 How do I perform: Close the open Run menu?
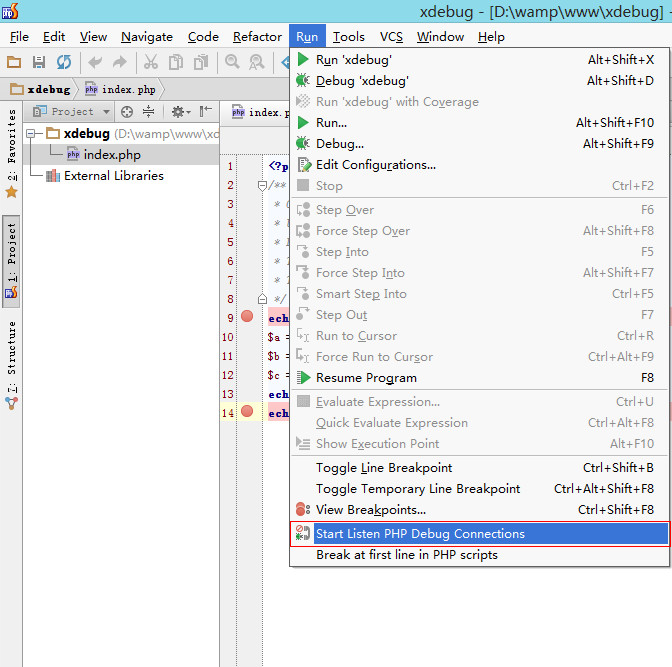click(x=307, y=37)
